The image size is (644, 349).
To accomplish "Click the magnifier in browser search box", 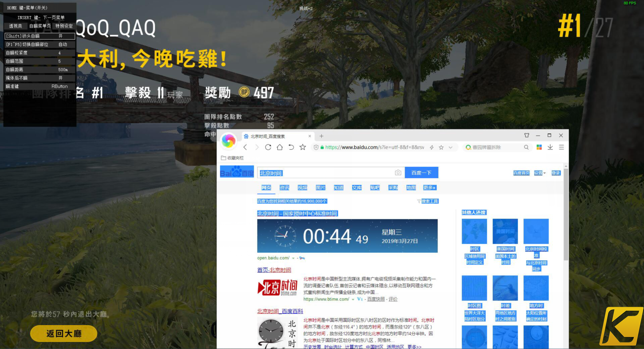I will (526, 147).
